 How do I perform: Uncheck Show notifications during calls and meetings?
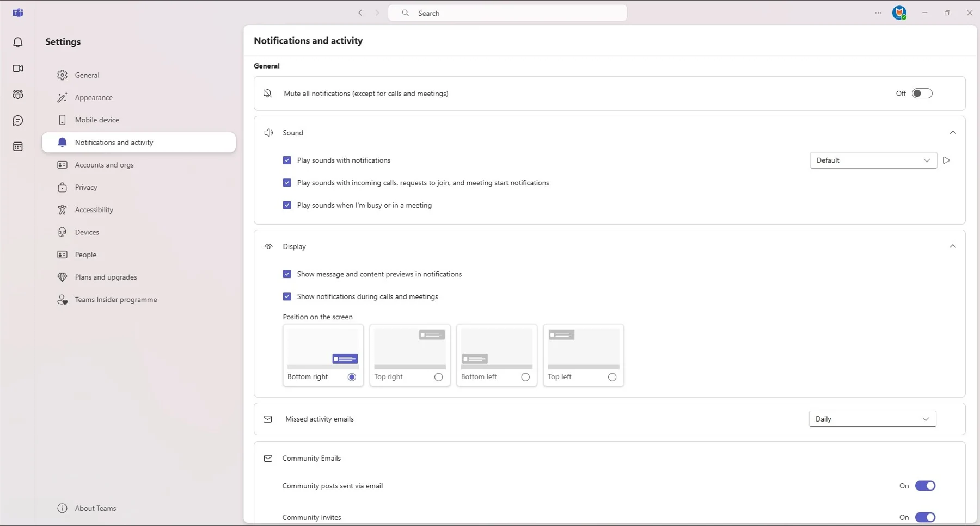click(x=287, y=296)
